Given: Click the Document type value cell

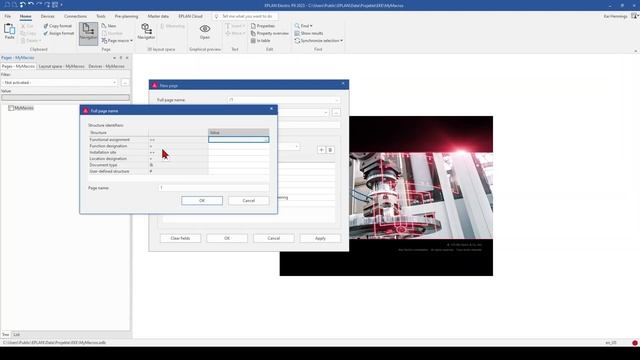Looking at the screenshot, I should click(239, 165).
